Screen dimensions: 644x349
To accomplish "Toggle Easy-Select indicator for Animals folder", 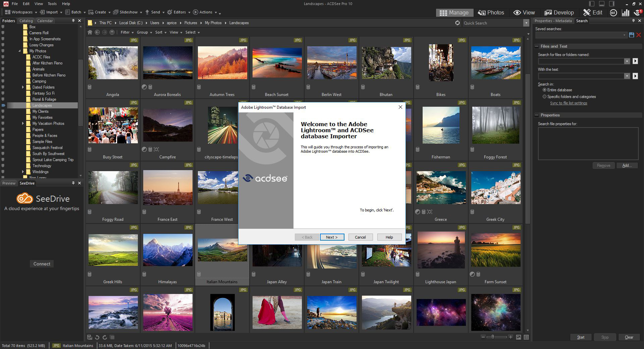I will coord(3,69).
